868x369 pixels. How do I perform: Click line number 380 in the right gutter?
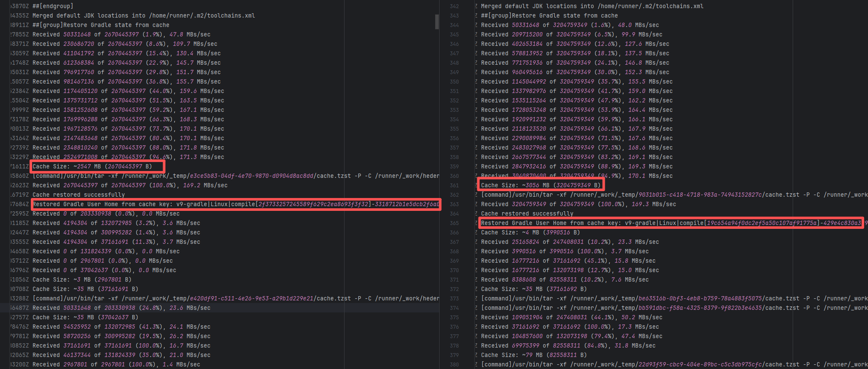[x=454, y=365]
